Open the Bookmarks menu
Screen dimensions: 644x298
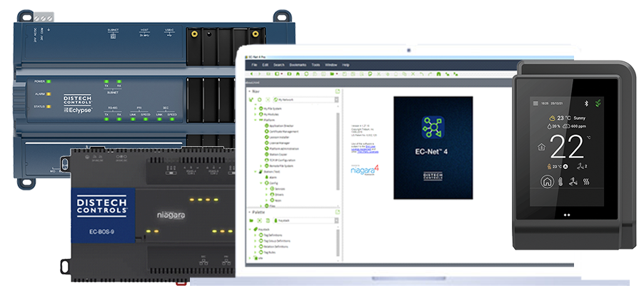click(x=298, y=65)
